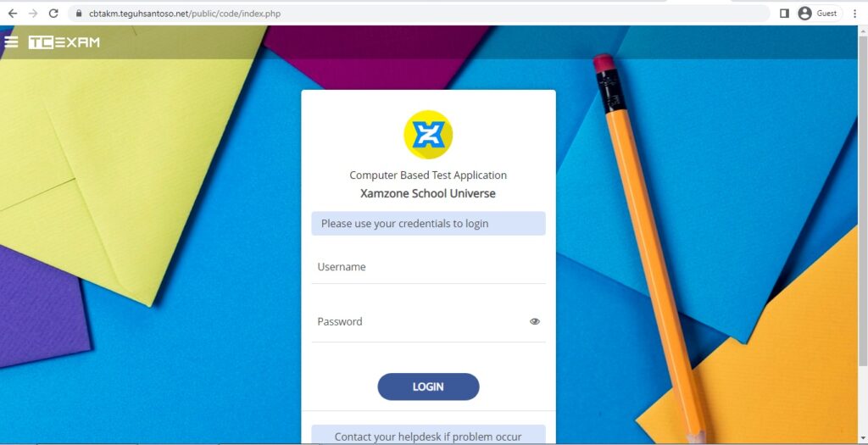Click the padlock site info icon
Screen dimensions: 868x445
click(x=79, y=14)
